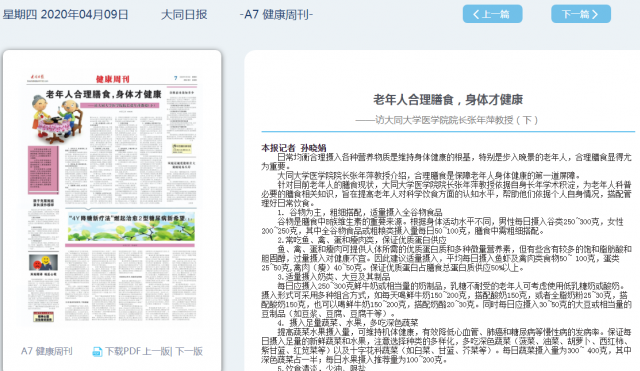
Task: Click the pink sidebar box on newspaper page
Action: [x=43, y=170]
